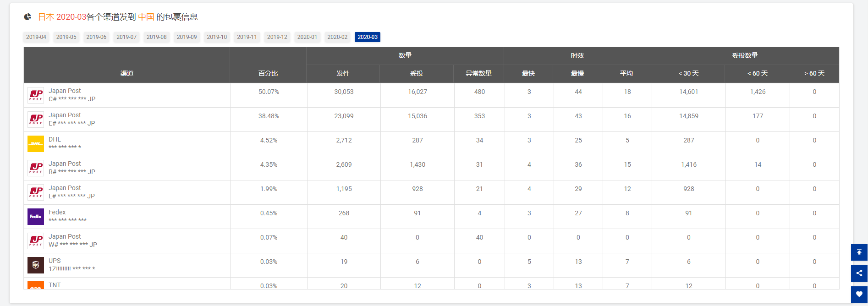
Task: Open the Japan Post E# channel link
Action: 65,115
